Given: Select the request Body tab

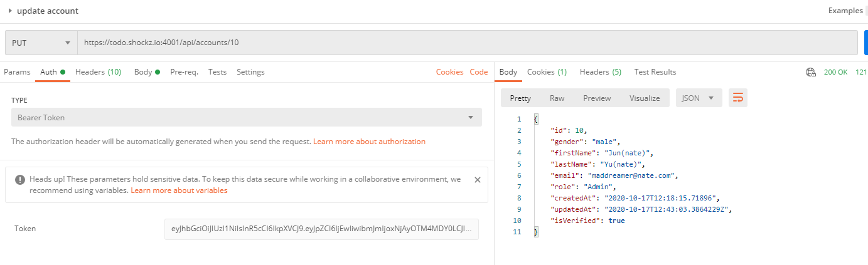Looking at the screenshot, I should [143, 72].
